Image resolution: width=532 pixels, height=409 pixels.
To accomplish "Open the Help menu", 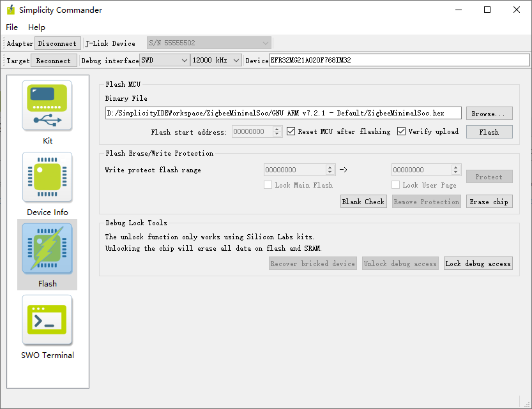I will pyautogui.click(x=36, y=27).
